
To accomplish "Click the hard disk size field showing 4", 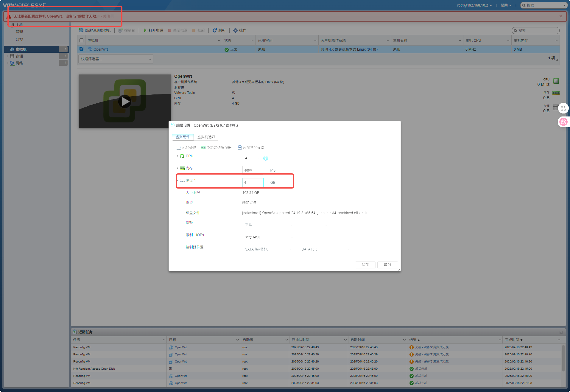I will 253,183.
